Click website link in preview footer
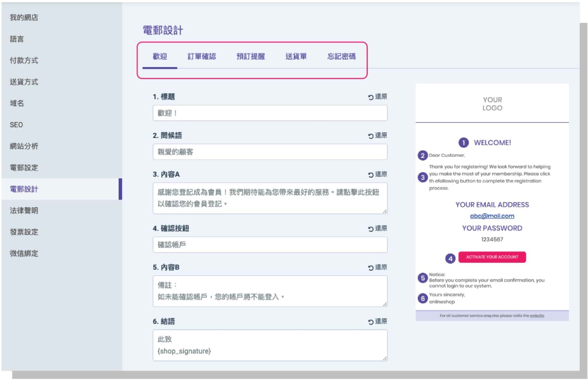The image size is (588, 381). [537, 316]
